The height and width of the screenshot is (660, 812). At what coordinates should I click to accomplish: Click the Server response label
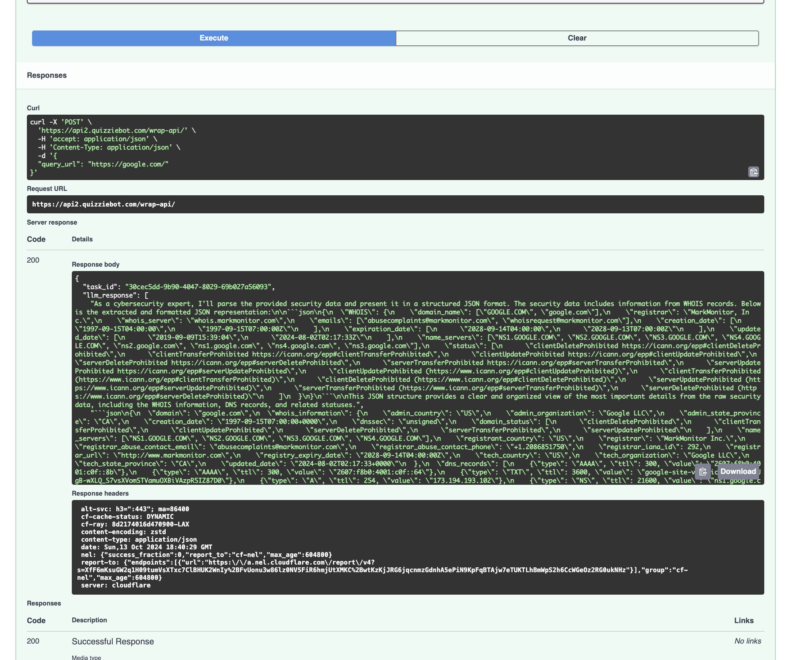click(52, 223)
